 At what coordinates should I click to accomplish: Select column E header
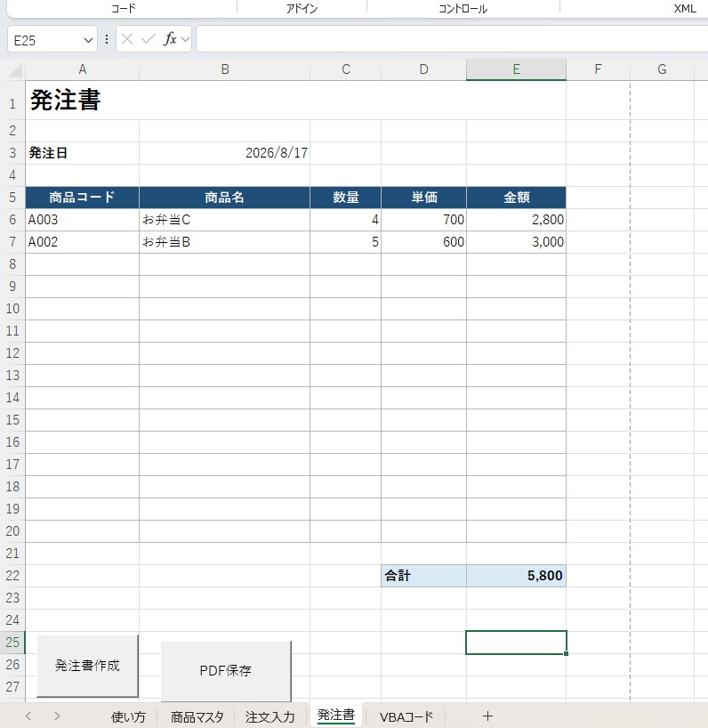coord(516,69)
